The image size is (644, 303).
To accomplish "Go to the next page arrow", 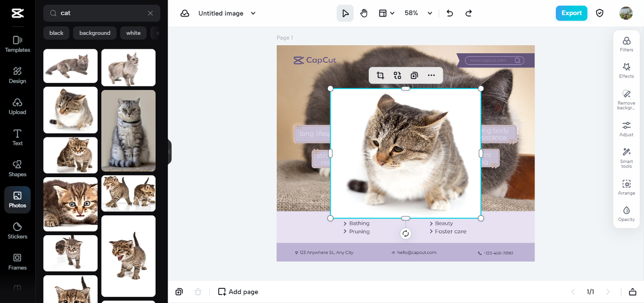I will coord(608,292).
